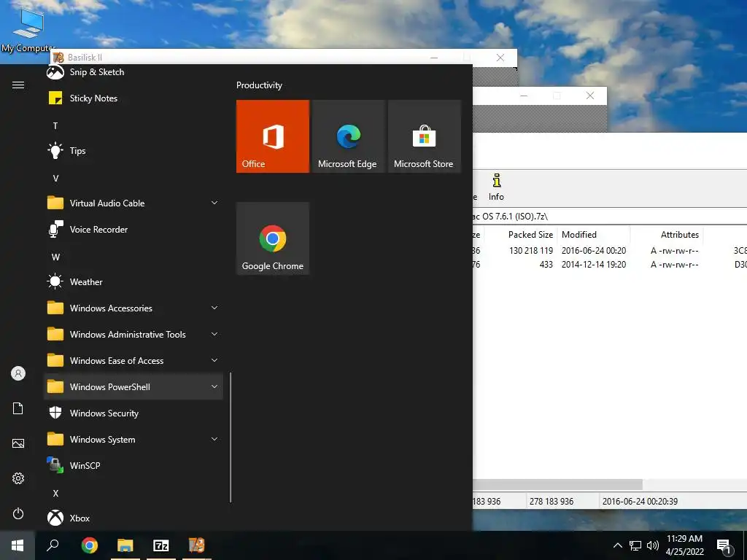
Task: Click the Power button in Start
Action: 18,513
